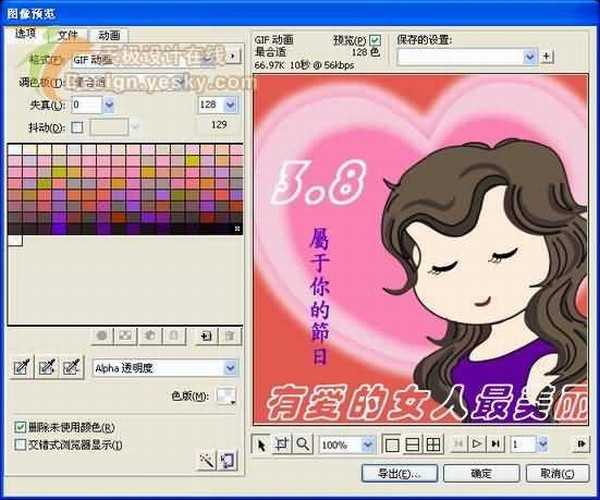Viewport: 600px width, 500px height.
Task: Open the frame number dropdown showing 1
Action: pos(542,444)
